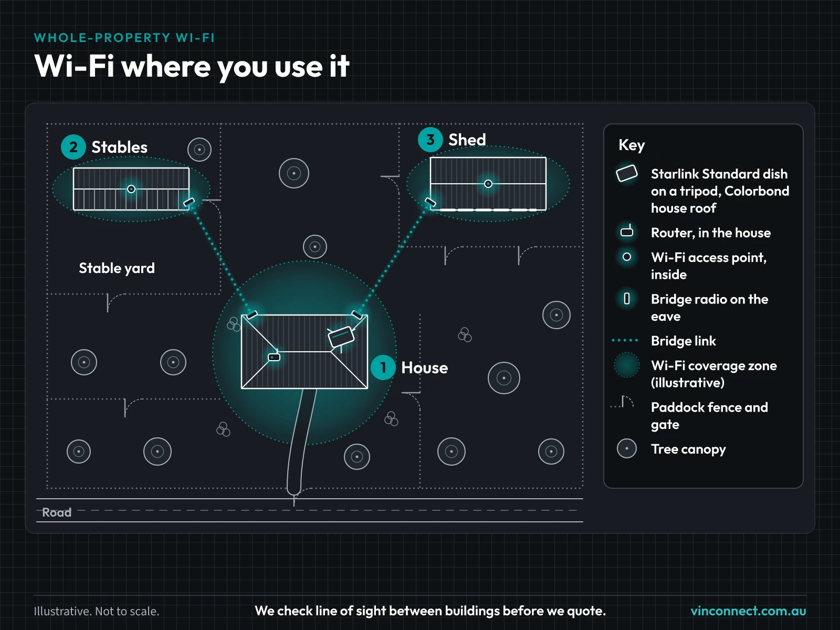Screen dimensions: 840x630
Task: Click the Road label
Action: pyautogui.click(x=57, y=512)
